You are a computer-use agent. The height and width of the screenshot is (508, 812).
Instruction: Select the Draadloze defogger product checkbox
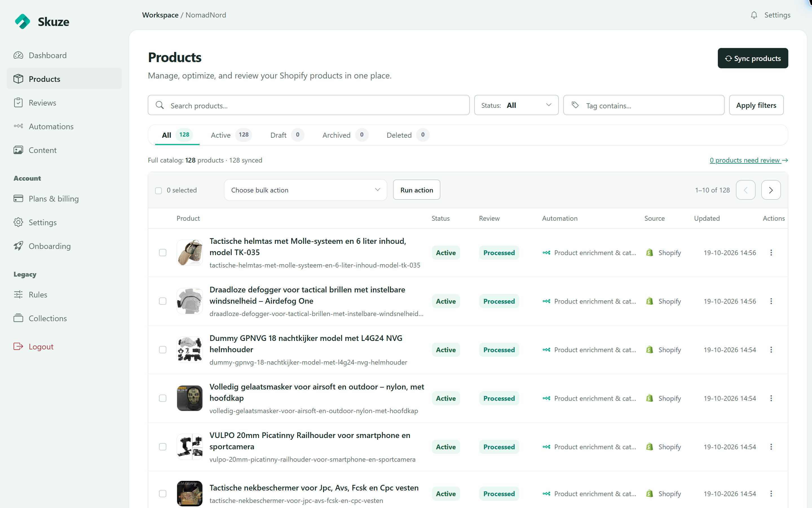click(x=163, y=301)
